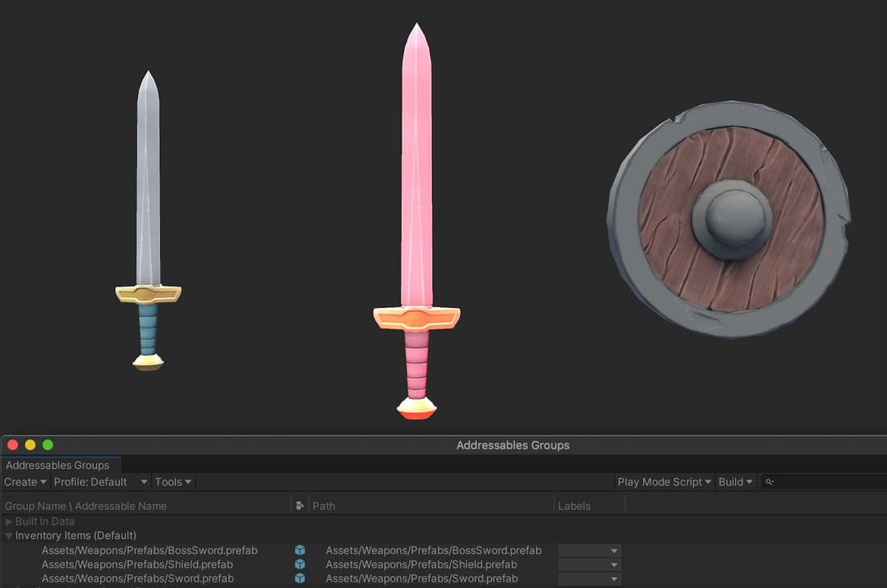The width and height of the screenshot is (887, 588).
Task: Click the Shield prefab cube icon
Action: 300,564
